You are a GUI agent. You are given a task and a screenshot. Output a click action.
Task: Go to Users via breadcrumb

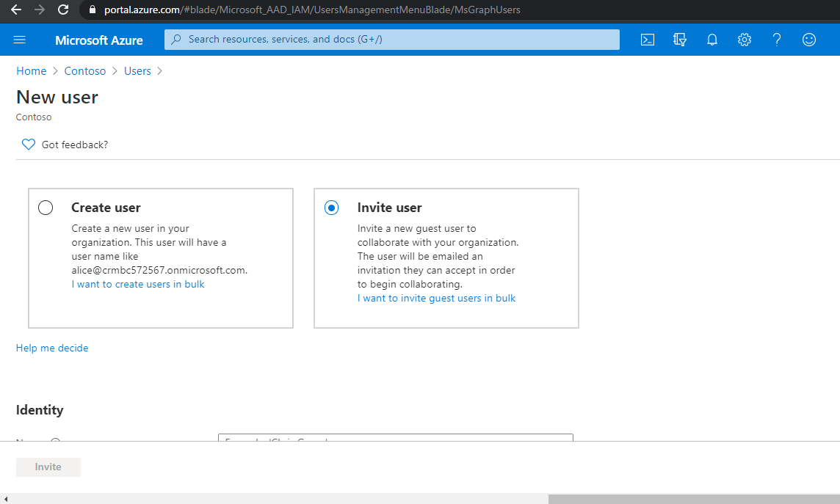point(137,70)
